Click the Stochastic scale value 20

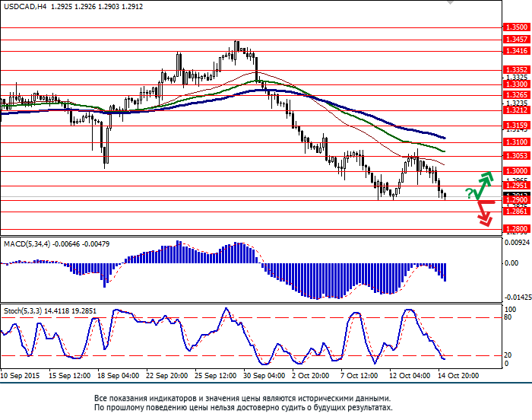[508, 355]
